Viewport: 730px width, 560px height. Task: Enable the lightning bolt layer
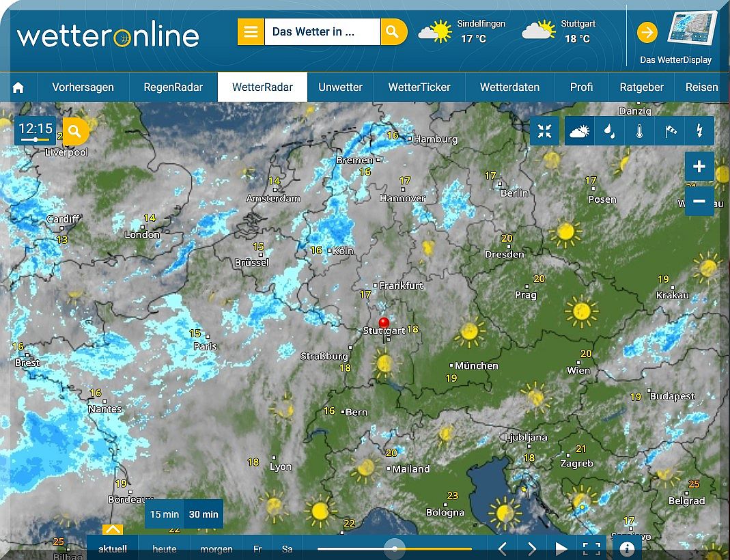699,131
